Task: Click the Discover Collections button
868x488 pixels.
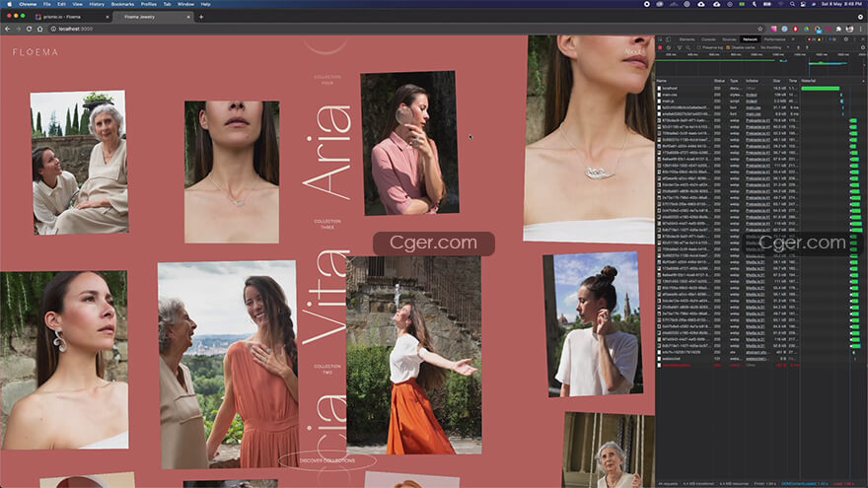Action: click(327, 460)
